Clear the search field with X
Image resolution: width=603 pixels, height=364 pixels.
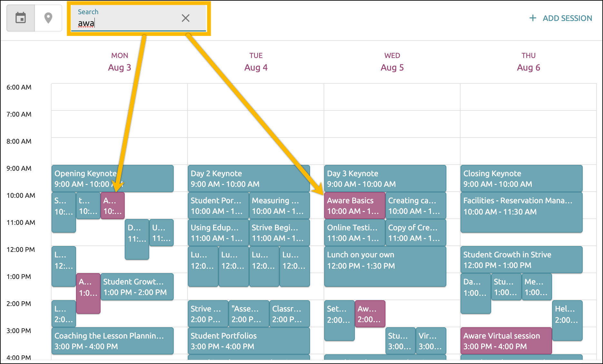pyautogui.click(x=185, y=18)
